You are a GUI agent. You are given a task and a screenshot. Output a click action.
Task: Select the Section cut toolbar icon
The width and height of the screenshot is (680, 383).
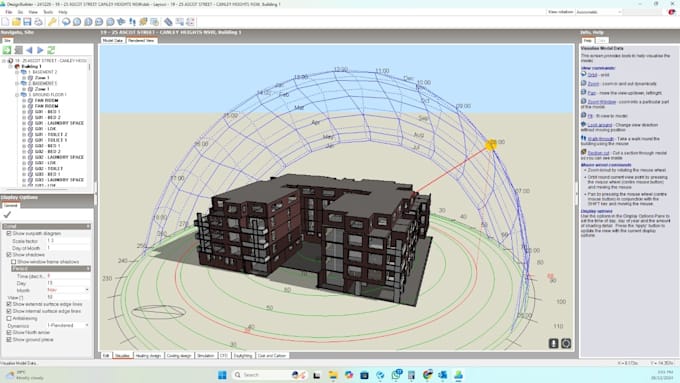(143, 22)
